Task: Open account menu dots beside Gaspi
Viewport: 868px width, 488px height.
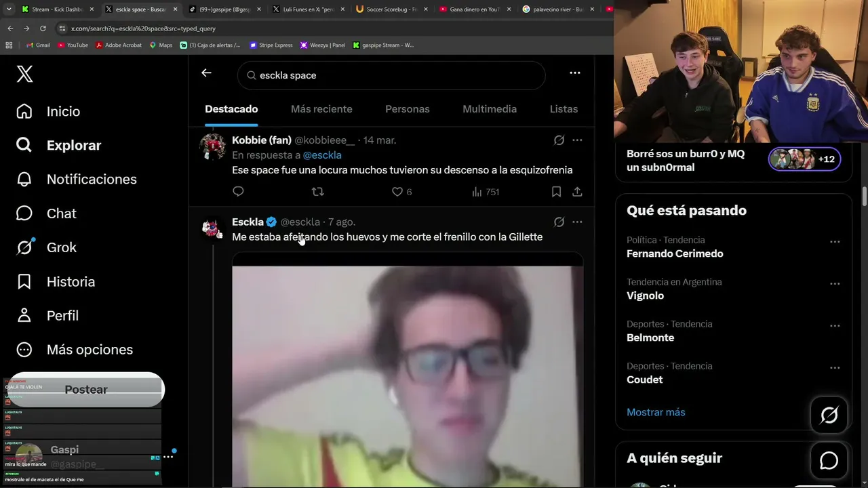Action: [168, 457]
